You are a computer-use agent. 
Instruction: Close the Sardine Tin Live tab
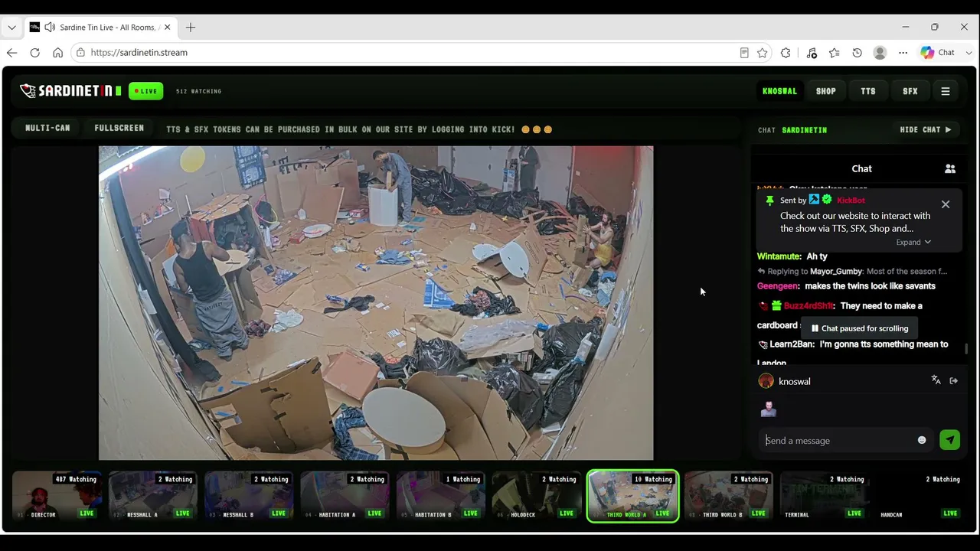(167, 28)
